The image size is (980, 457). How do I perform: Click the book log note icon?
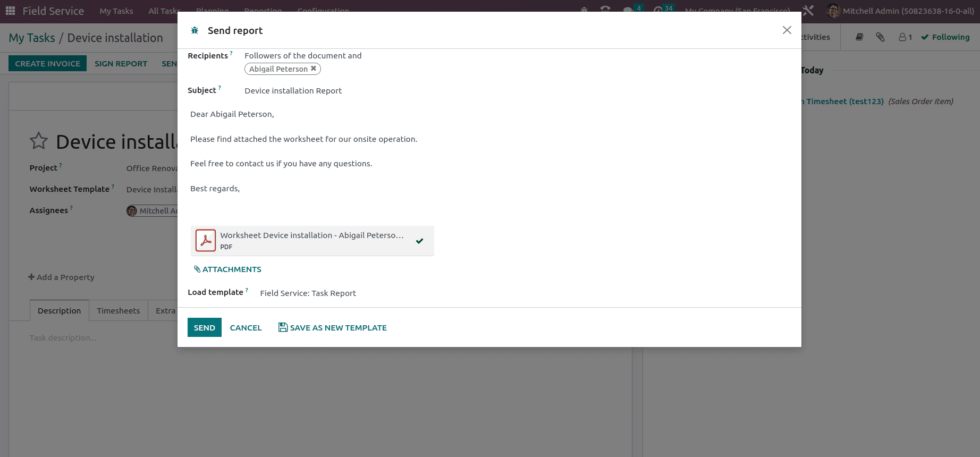[x=859, y=37]
